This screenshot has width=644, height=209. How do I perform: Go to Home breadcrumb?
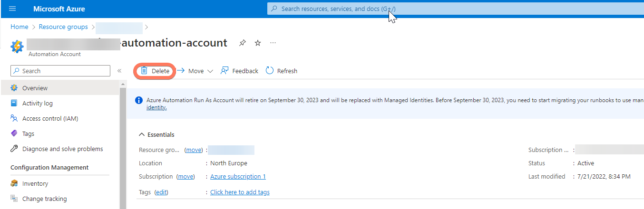[20, 27]
